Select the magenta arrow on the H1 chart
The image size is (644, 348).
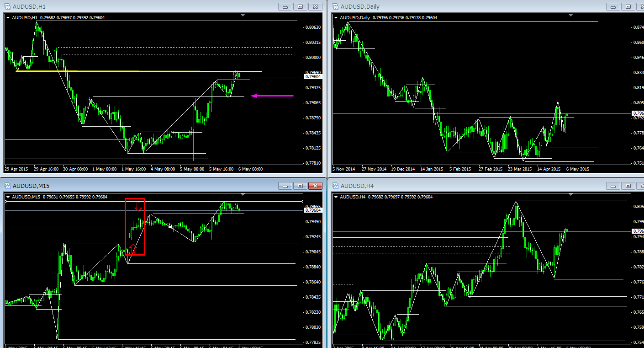(x=272, y=96)
